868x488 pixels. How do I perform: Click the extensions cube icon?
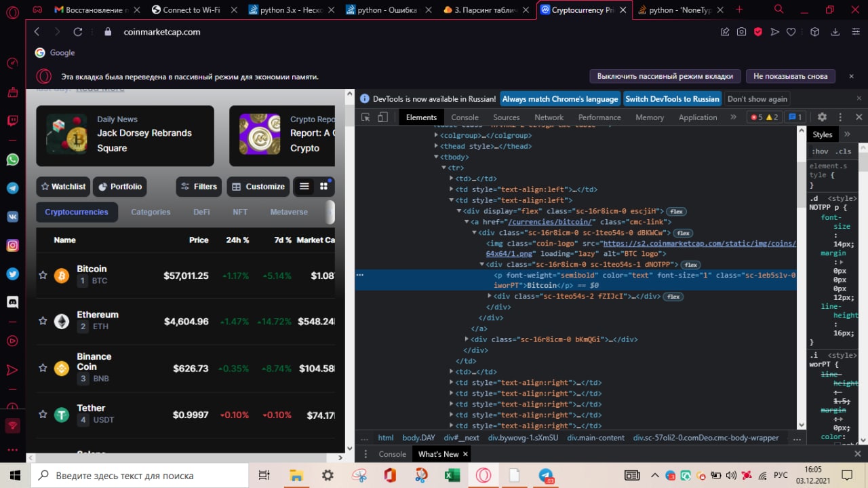(x=816, y=32)
